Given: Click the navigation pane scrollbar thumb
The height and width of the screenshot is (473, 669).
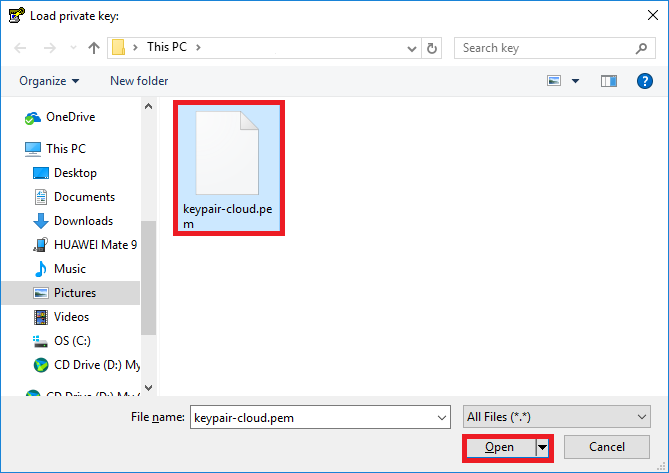Looking at the screenshot, I should click(148, 278).
